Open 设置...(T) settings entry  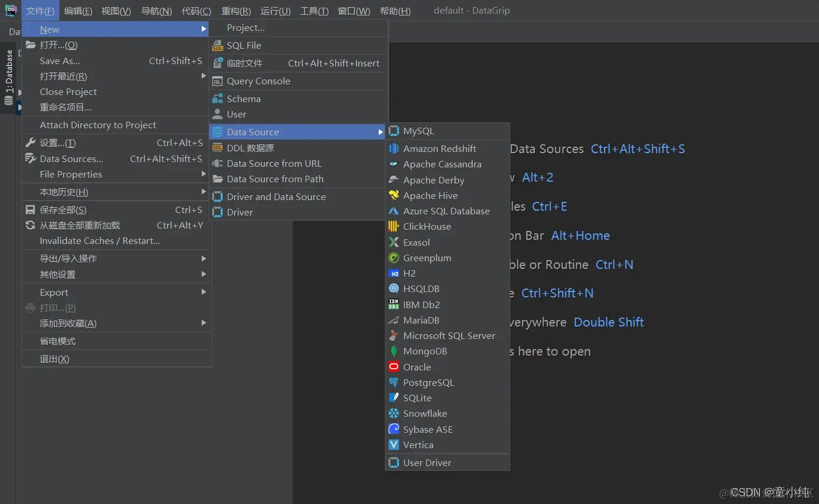116,142
